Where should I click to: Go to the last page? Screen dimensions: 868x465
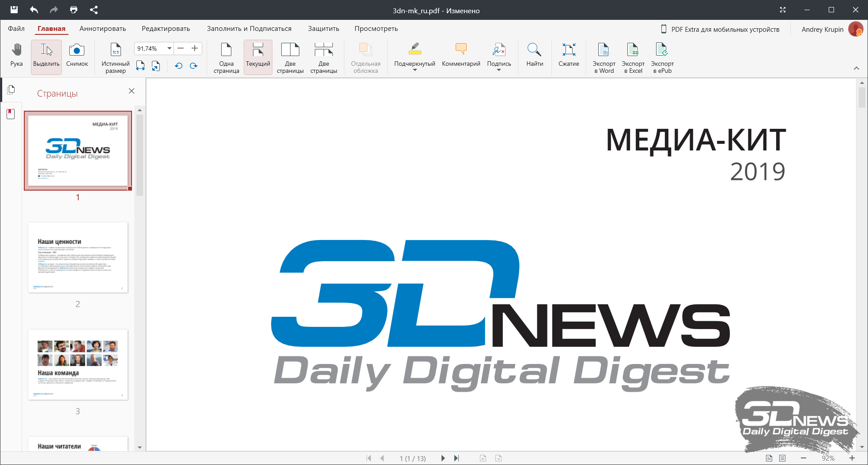pyautogui.click(x=457, y=458)
